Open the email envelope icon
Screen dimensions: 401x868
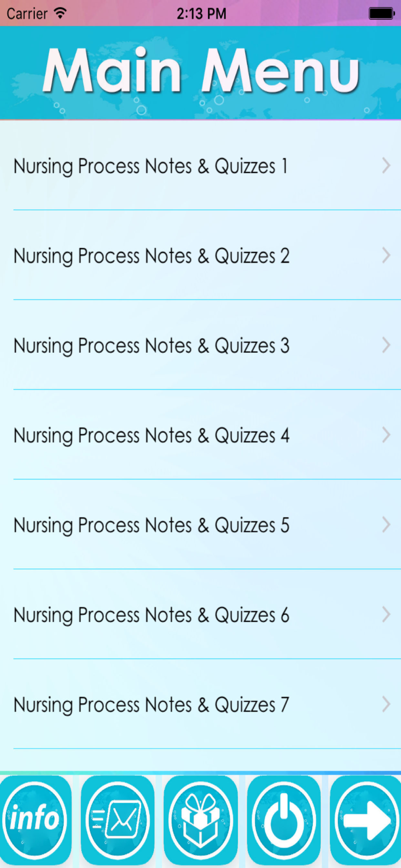click(x=118, y=819)
